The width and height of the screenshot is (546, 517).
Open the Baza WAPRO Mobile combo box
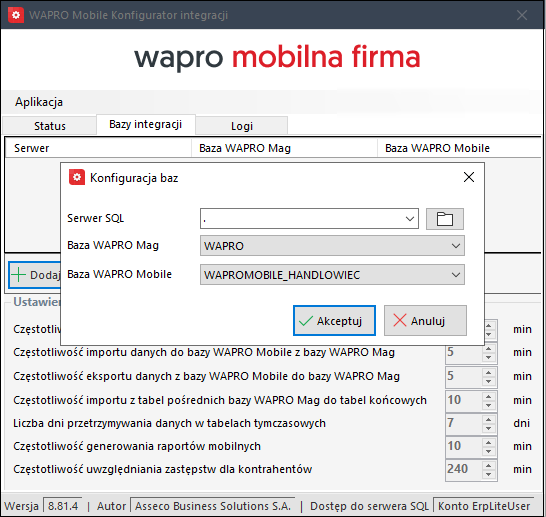332,275
